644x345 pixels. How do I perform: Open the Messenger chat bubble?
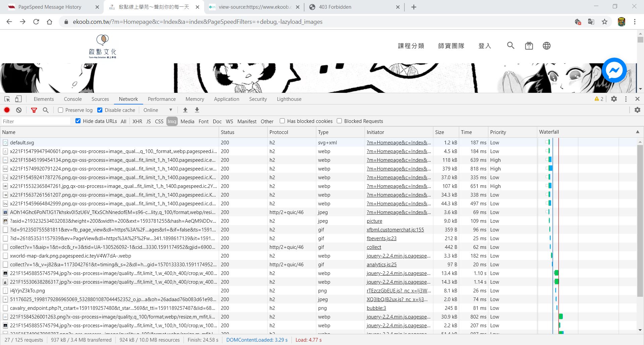click(614, 70)
